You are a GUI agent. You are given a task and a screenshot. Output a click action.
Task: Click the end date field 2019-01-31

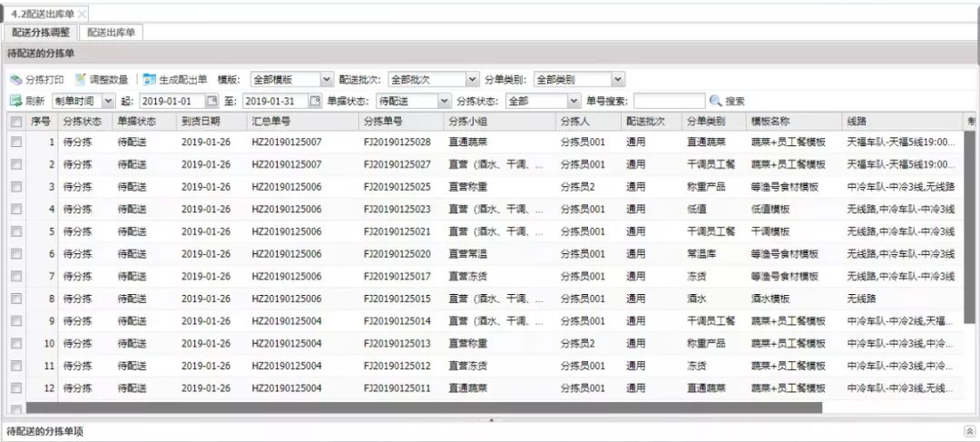coord(276,101)
